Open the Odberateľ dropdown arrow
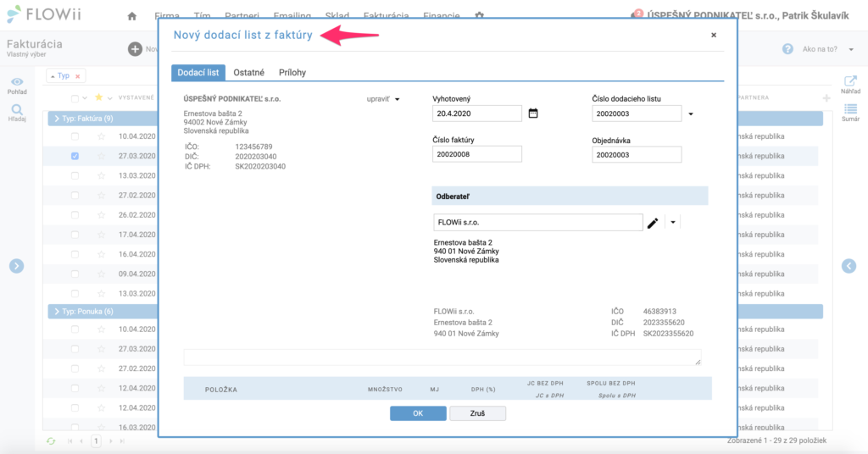 click(672, 222)
